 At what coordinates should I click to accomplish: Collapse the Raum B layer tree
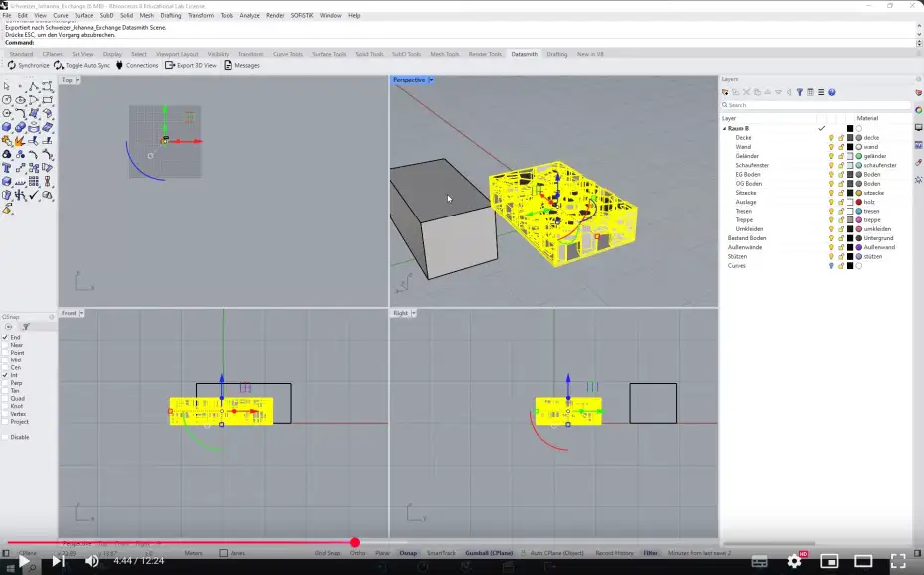(725, 128)
